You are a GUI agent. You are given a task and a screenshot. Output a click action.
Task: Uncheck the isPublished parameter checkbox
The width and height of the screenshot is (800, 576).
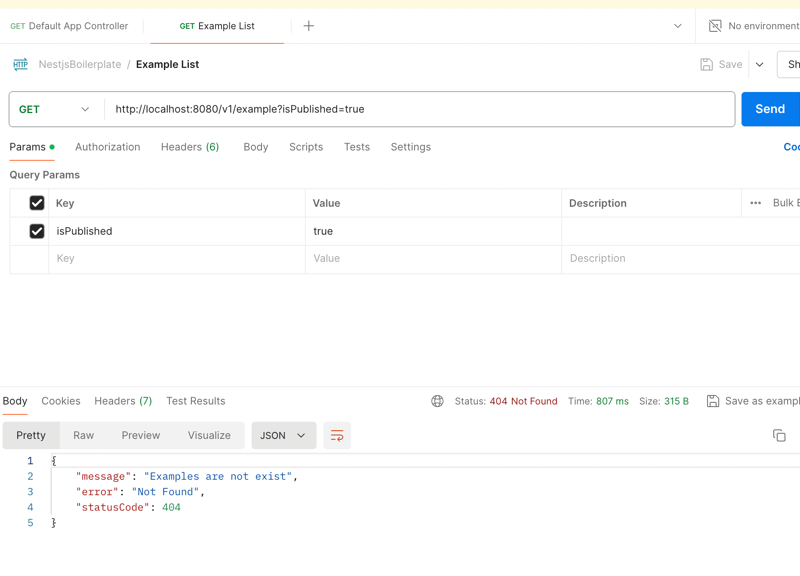click(37, 231)
